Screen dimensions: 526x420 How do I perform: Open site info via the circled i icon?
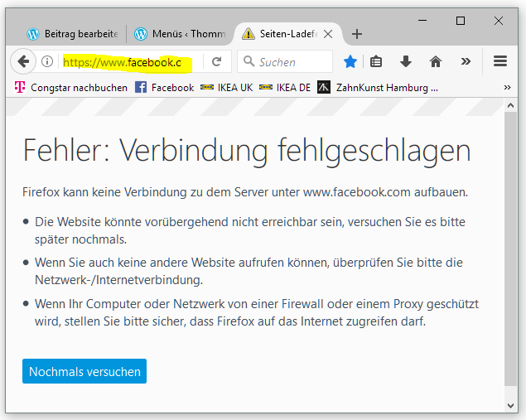(x=47, y=61)
